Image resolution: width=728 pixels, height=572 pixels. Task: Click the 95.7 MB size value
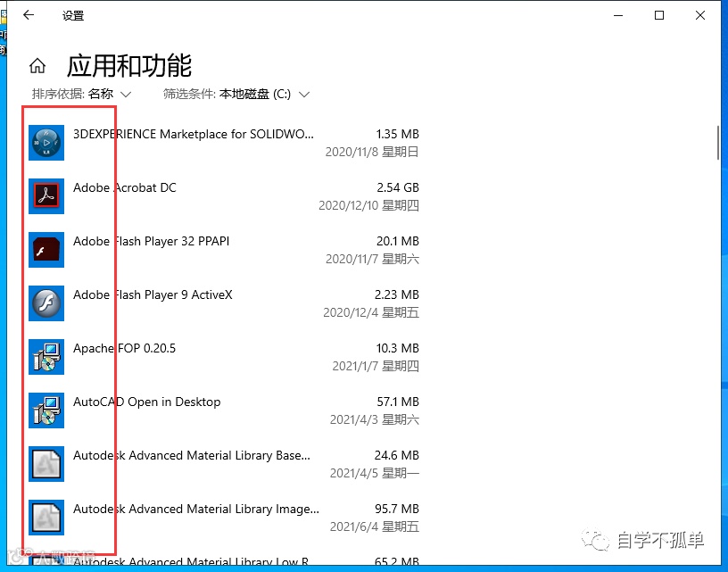click(x=397, y=509)
